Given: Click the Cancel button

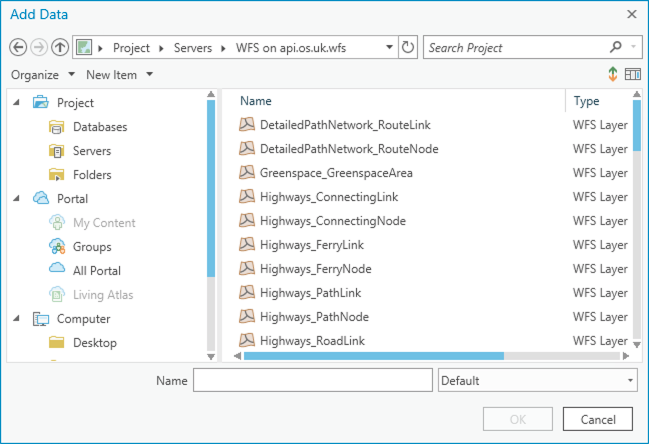Looking at the screenshot, I should 598,419.
